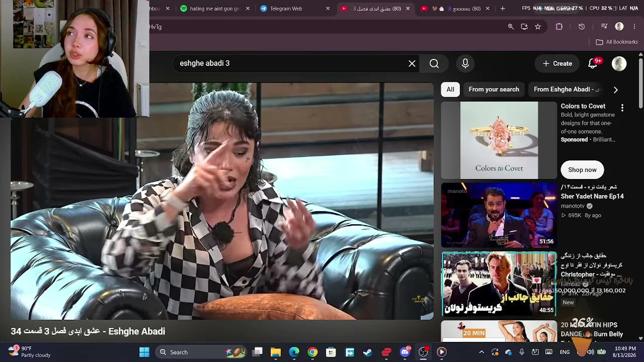Click the ENG language indicator
The height and width of the screenshot is (362, 644).
tap(565, 352)
